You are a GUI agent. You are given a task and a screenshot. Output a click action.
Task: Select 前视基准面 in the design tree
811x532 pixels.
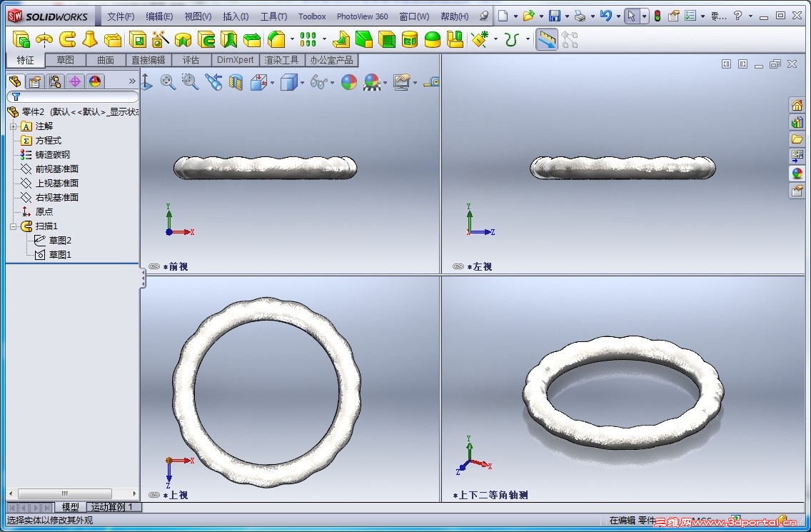click(57, 169)
